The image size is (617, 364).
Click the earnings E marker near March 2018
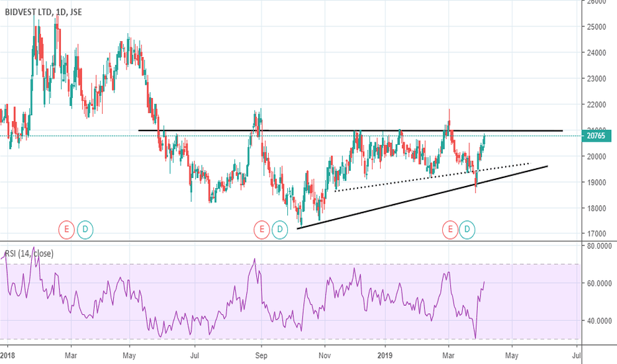[66, 230]
